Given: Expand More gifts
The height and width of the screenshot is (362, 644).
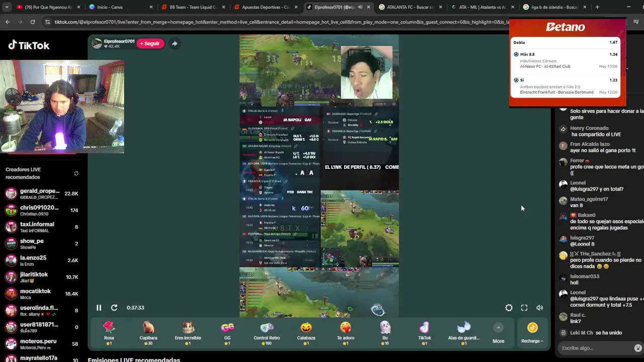Looking at the screenshot, I should pyautogui.click(x=498, y=334).
